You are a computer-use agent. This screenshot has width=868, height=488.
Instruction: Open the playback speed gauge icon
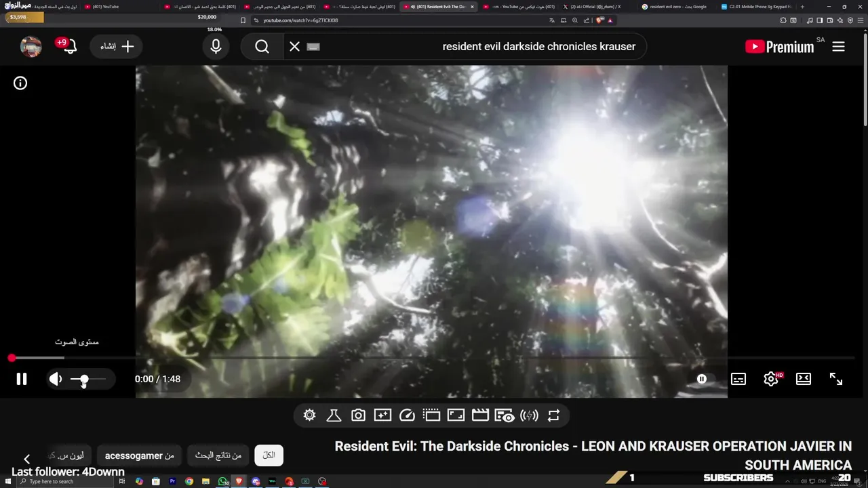click(x=407, y=415)
